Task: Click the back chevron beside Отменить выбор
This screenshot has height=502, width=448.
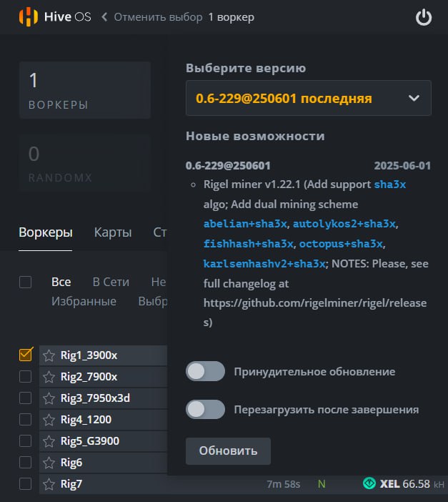Action: [104, 16]
